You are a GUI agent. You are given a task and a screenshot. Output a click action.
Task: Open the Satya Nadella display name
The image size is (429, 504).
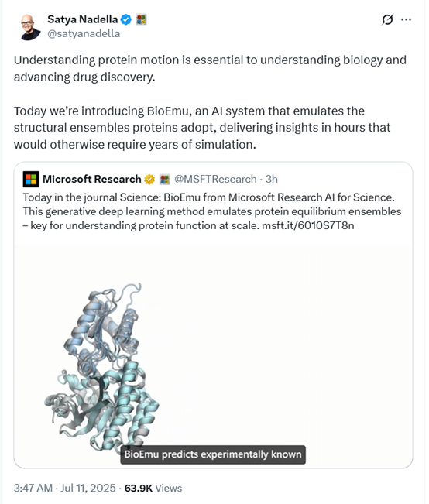(x=83, y=19)
